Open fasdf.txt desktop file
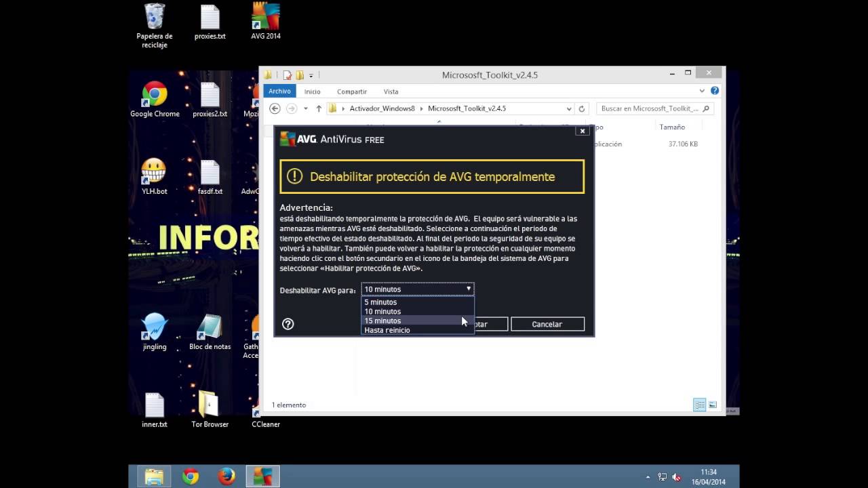 tap(210, 177)
